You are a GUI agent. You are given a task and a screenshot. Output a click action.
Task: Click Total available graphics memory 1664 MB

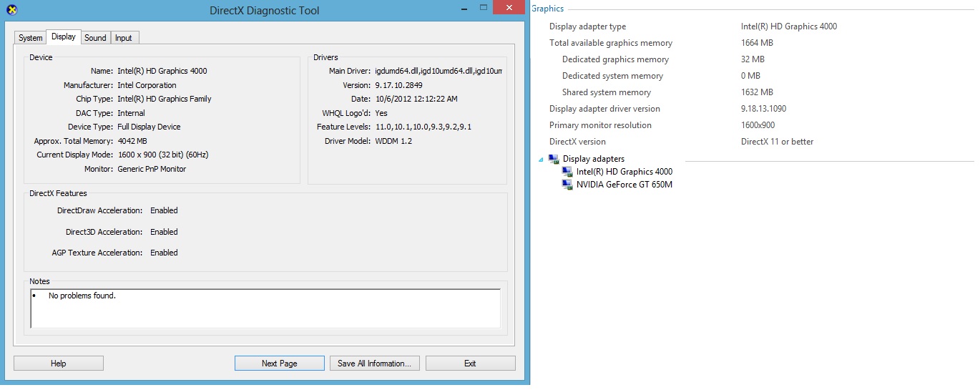click(757, 43)
